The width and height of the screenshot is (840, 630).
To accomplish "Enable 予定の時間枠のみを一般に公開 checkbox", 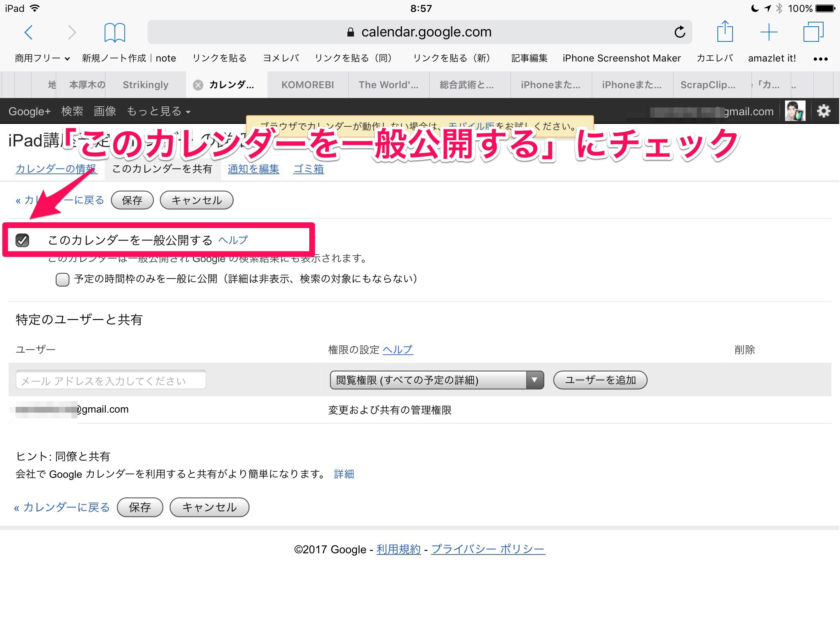I will [62, 280].
